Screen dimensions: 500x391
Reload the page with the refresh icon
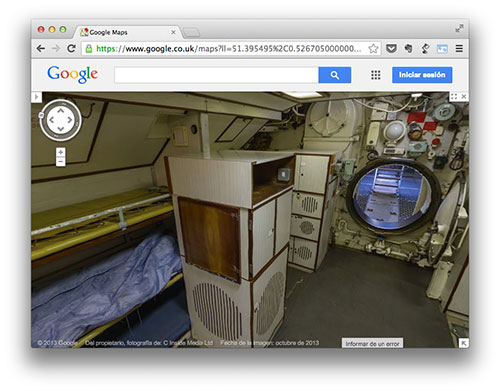point(71,49)
